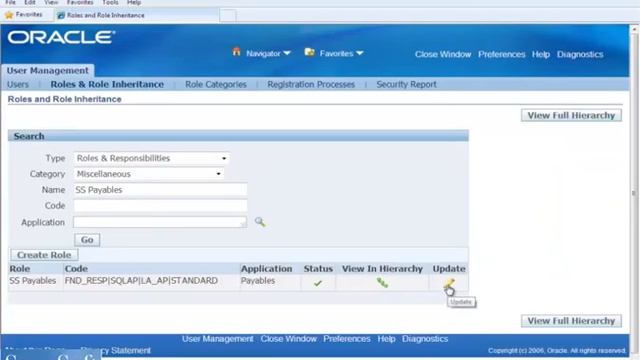The width and height of the screenshot is (640, 360).
Task: Open the Category dropdown
Action: pyautogui.click(x=148, y=174)
